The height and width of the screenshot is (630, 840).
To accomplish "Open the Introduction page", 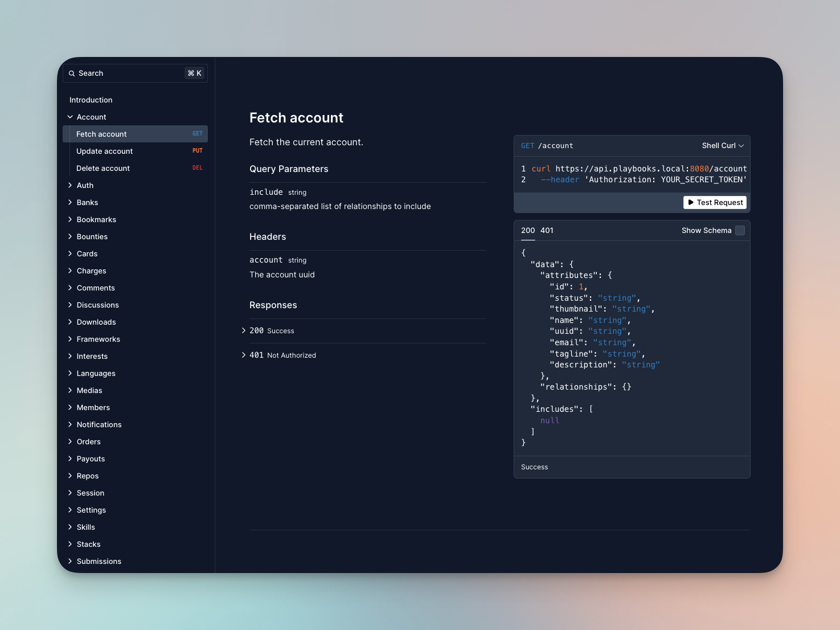I will 91,100.
